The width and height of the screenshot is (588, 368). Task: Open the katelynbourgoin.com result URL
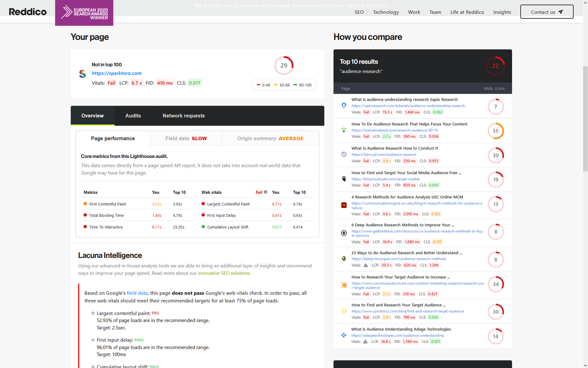(x=398, y=259)
